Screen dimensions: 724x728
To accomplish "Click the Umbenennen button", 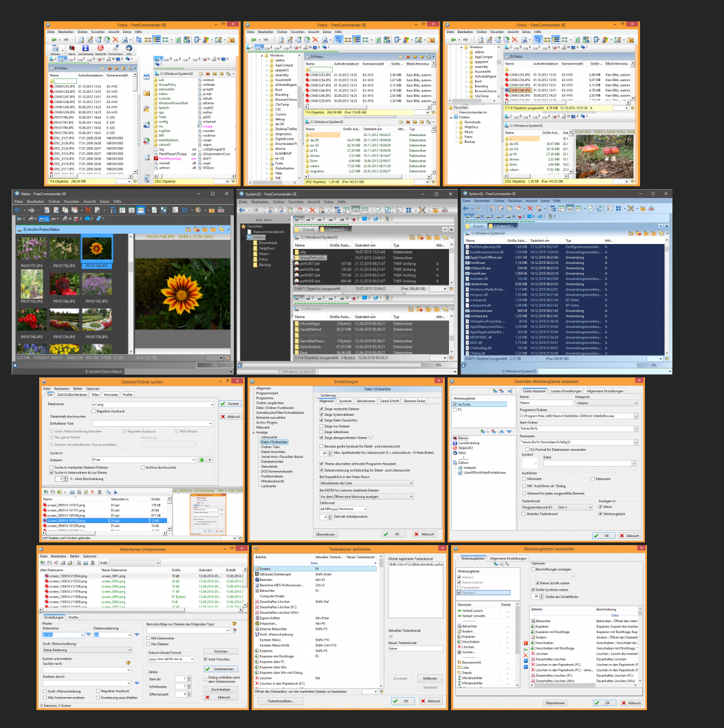I will pyautogui.click(x=221, y=669).
